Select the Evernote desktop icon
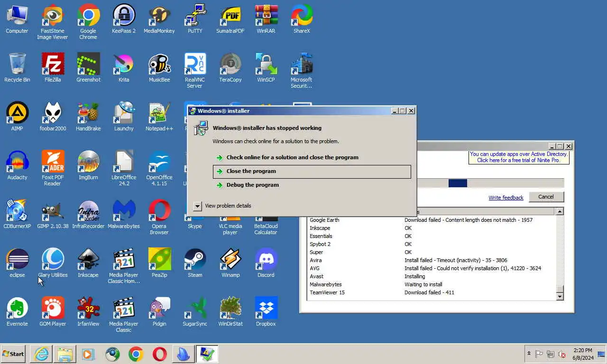607x364 pixels. point(17,312)
